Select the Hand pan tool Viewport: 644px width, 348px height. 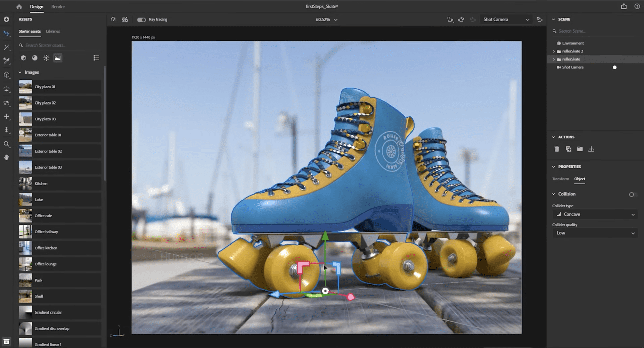(7, 157)
